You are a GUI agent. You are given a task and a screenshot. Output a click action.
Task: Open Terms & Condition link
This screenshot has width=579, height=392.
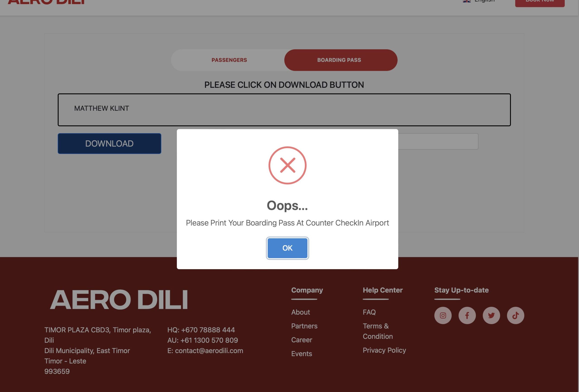(x=378, y=331)
